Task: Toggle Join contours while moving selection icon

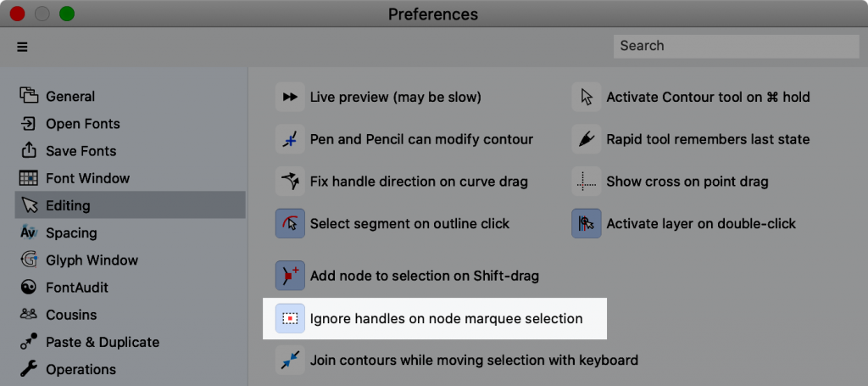Action: (x=290, y=361)
